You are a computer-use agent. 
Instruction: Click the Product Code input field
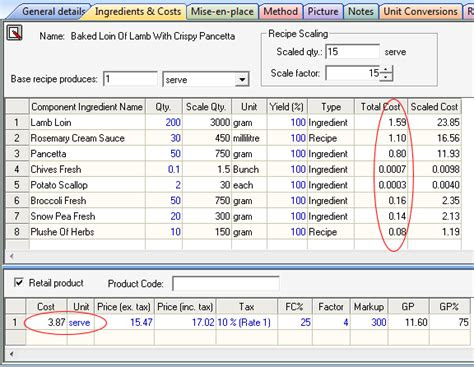click(226, 284)
